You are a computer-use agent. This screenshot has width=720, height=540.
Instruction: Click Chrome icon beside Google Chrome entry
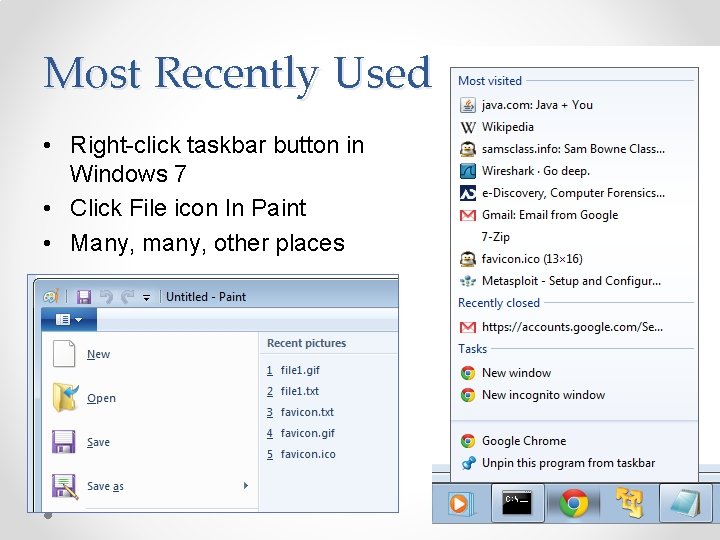click(x=467, y=441)
